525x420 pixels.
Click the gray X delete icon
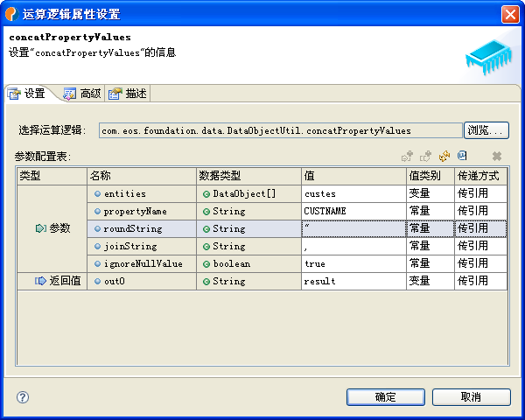coord(496,156)
